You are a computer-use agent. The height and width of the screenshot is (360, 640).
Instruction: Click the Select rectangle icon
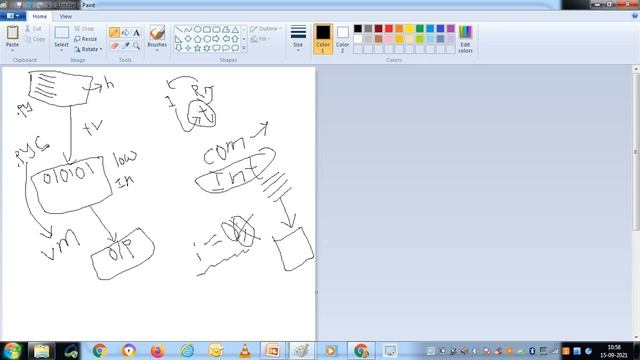coord(62,33)
